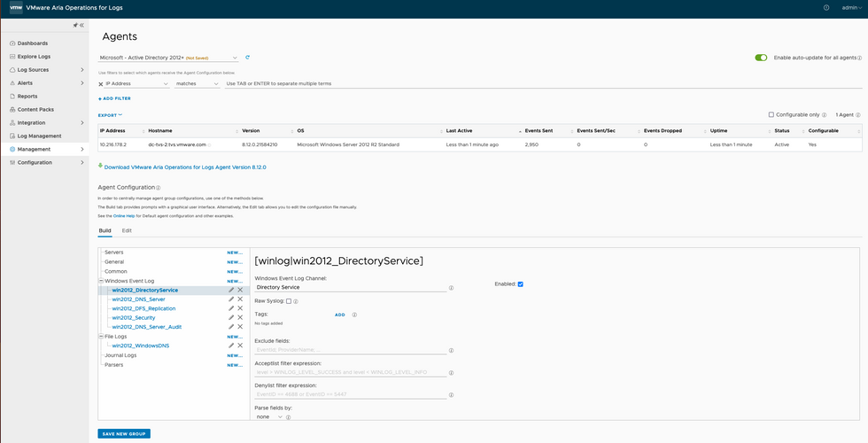Click the Windows Event Log Channel field
The width and height of the screenshot is (868, 443).
pos(351,287)
